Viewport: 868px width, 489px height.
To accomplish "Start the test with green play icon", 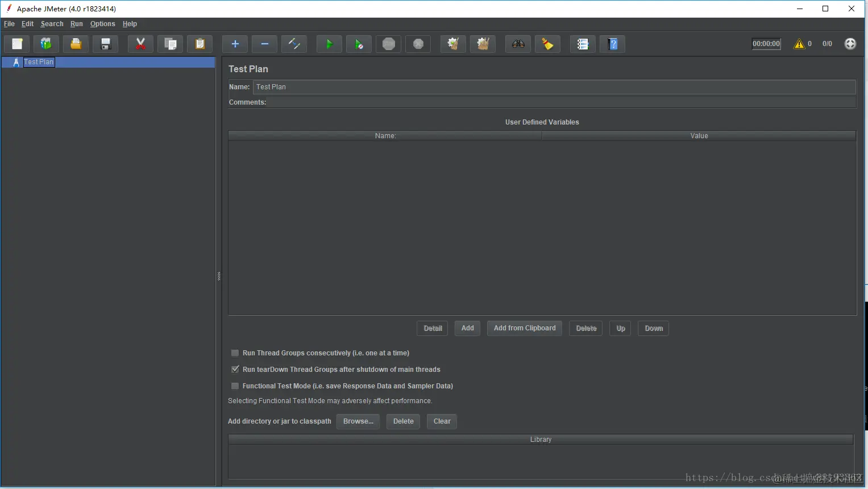I will click(329, 44).
